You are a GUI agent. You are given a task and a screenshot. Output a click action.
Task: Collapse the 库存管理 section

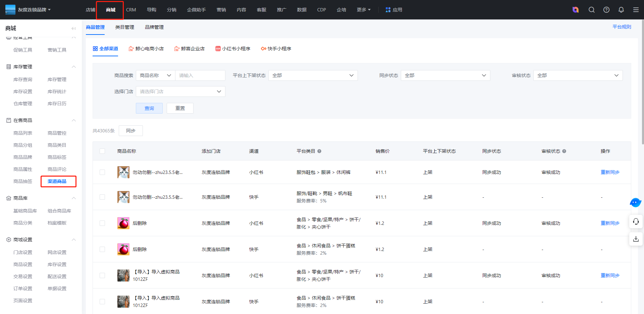[x=74, y=67]
